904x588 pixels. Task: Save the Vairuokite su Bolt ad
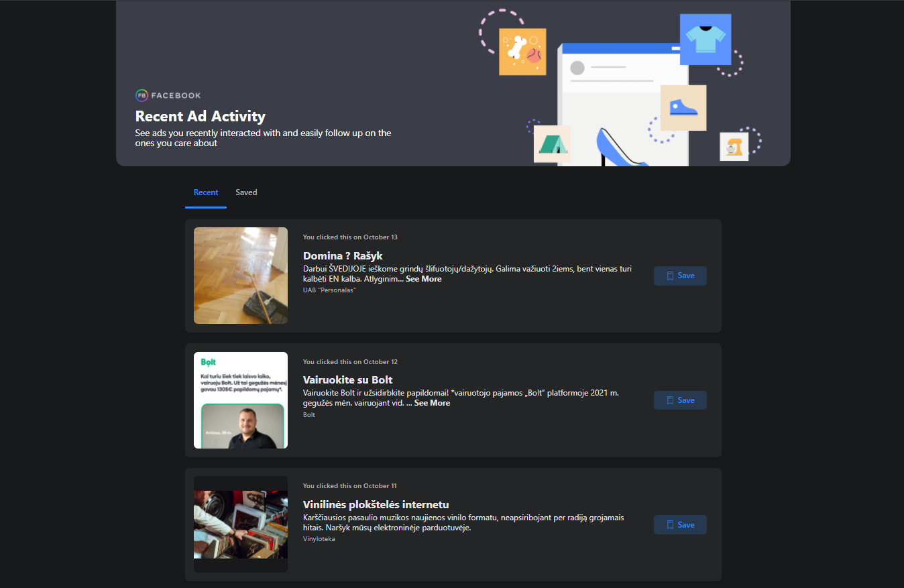coord(680,400)
